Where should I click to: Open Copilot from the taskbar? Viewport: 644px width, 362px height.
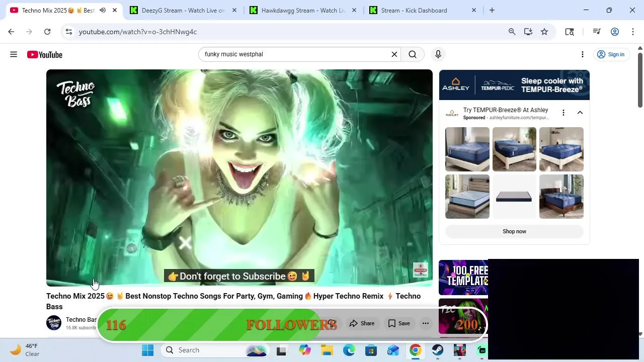click(x=305, y=350)
